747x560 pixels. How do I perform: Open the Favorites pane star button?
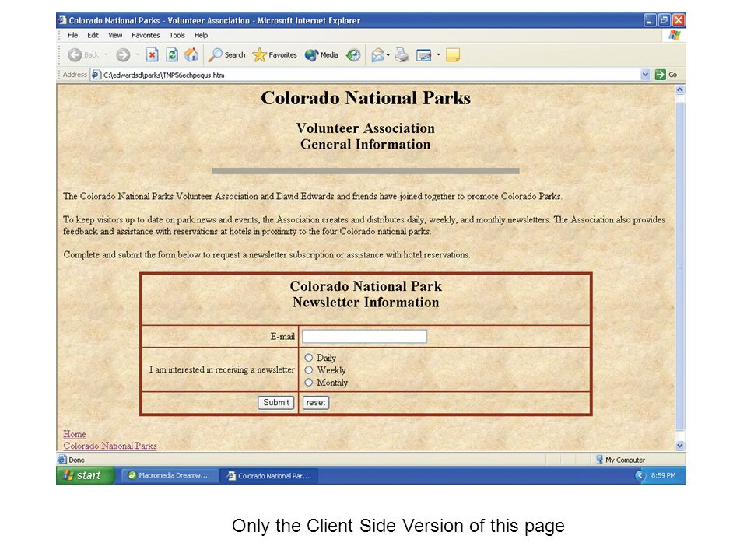tap(275, 55)
